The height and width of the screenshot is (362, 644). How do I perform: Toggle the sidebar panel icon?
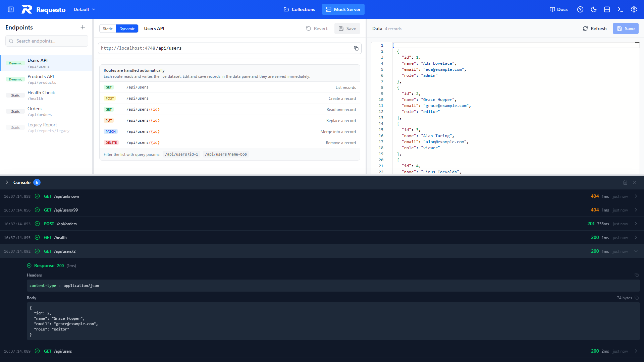11,9
